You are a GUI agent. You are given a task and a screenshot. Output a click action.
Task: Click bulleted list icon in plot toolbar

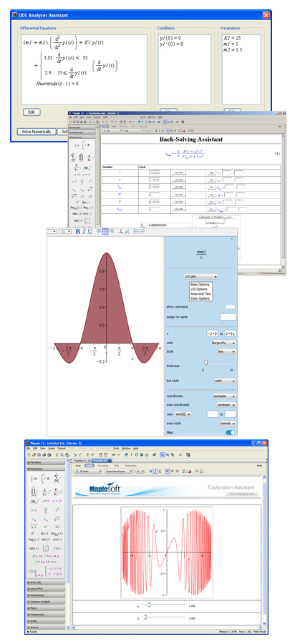(137, 232)
